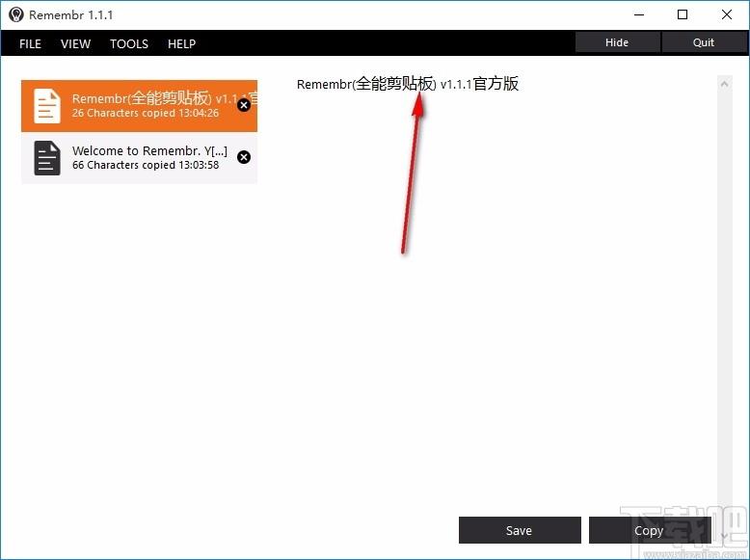Click the white document icon on orange entry
750x560 pixels.
pos(47,106)
